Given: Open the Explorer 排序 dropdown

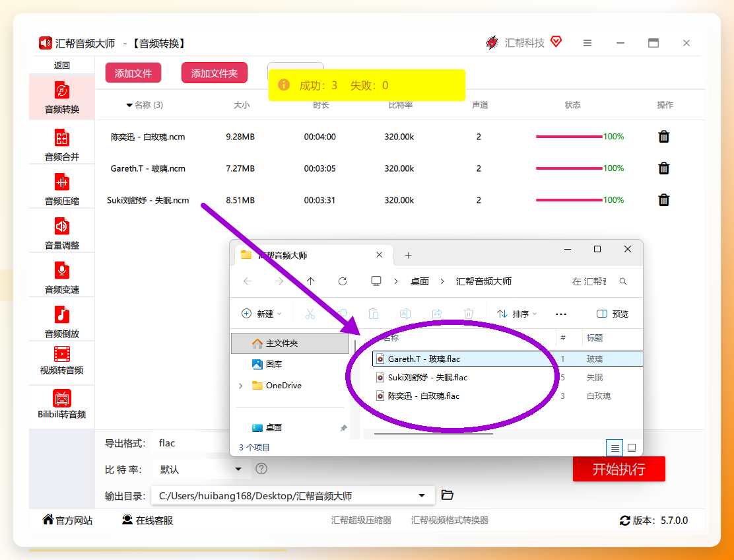Looking at the screenshot, I should tap(517, 314).
